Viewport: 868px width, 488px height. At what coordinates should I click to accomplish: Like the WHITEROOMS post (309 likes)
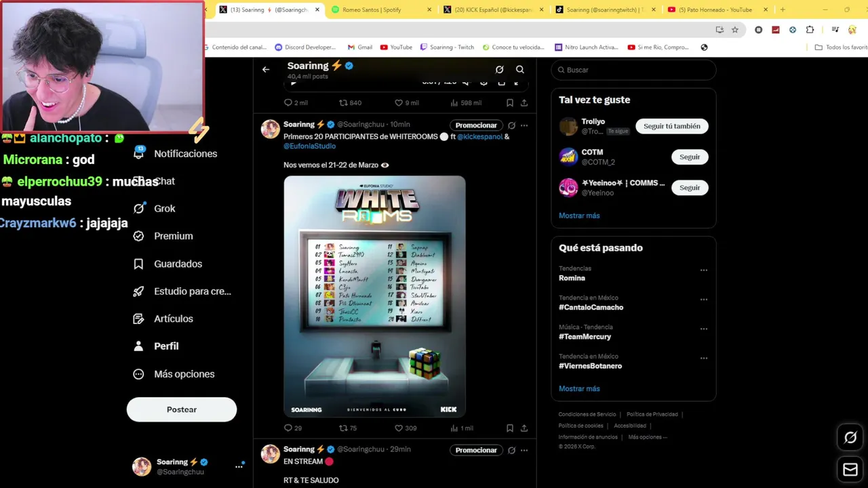(x=406, y=428)
